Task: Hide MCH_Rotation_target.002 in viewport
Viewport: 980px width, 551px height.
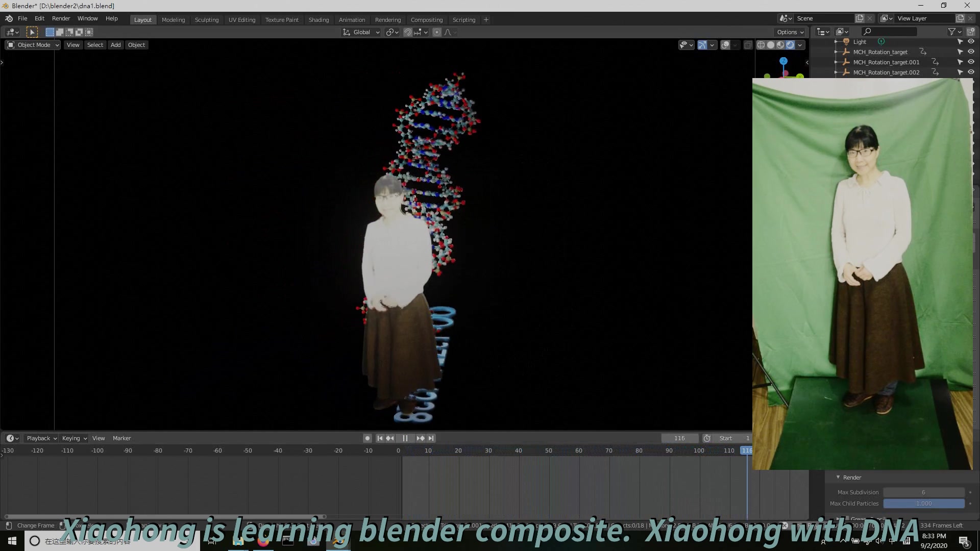Action: pos(971,72)
